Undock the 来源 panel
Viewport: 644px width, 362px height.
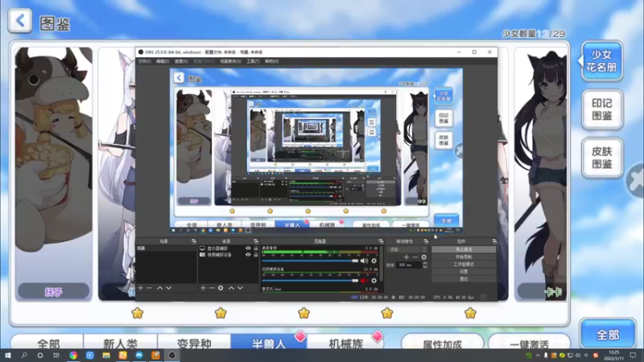pyautogui.click(x=256, y=241)
